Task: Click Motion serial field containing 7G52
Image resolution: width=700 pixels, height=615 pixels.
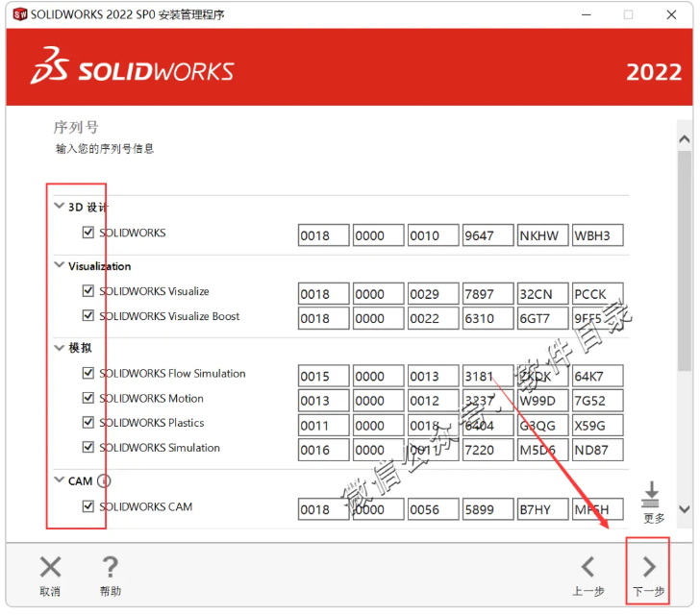Action: click(598, 401)
